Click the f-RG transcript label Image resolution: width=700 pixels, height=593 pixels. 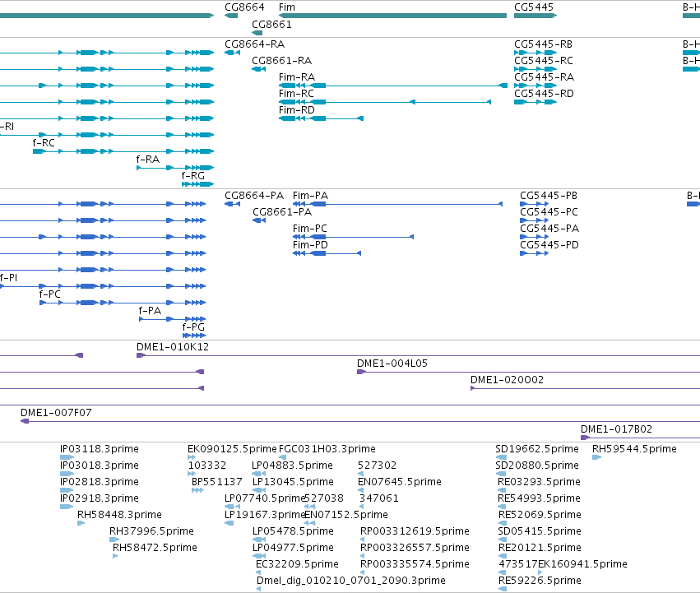click(192, 176)
